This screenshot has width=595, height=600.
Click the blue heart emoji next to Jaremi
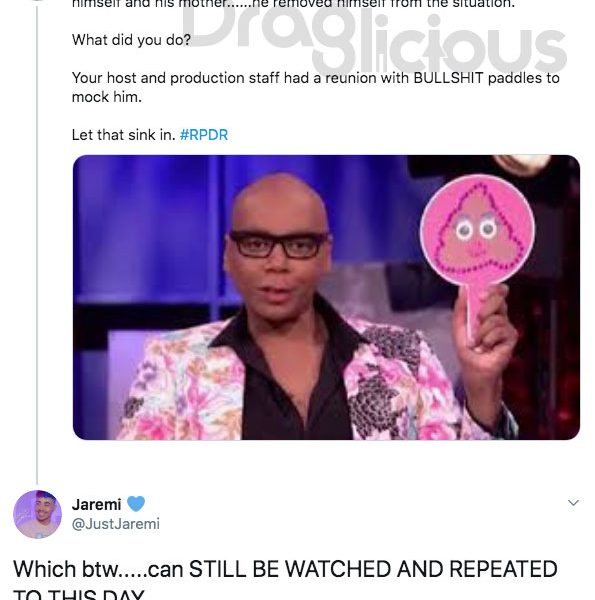tap(136, 504)
